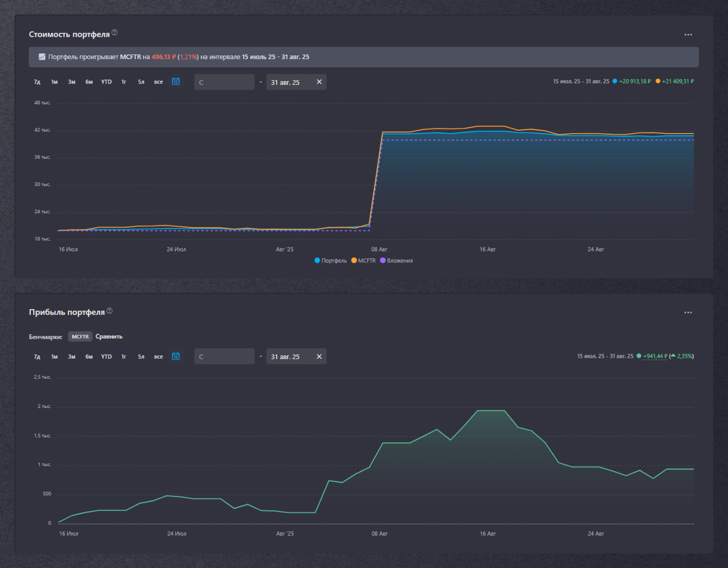Click 2,5 тыс. axis label in profit chart
728x568 pixels.
[x=42, y=377]
